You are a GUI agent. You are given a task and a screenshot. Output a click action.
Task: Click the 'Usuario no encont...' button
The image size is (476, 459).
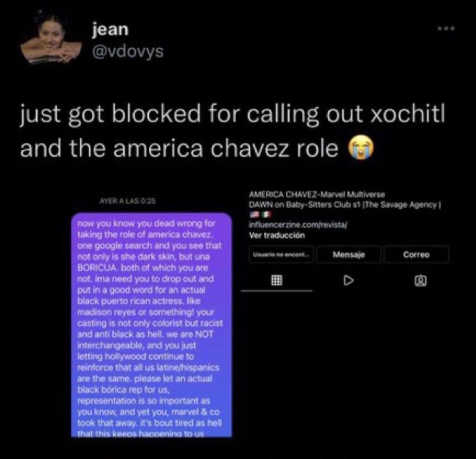coord(281,254)
